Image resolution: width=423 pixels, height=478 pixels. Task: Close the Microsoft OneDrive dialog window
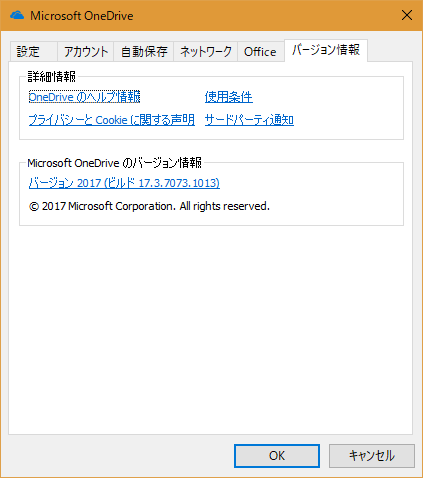point(407,15)
